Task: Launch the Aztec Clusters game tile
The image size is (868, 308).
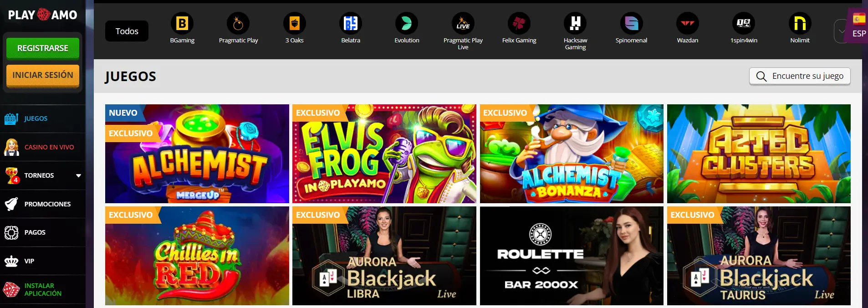Action: tap(758, 154)
